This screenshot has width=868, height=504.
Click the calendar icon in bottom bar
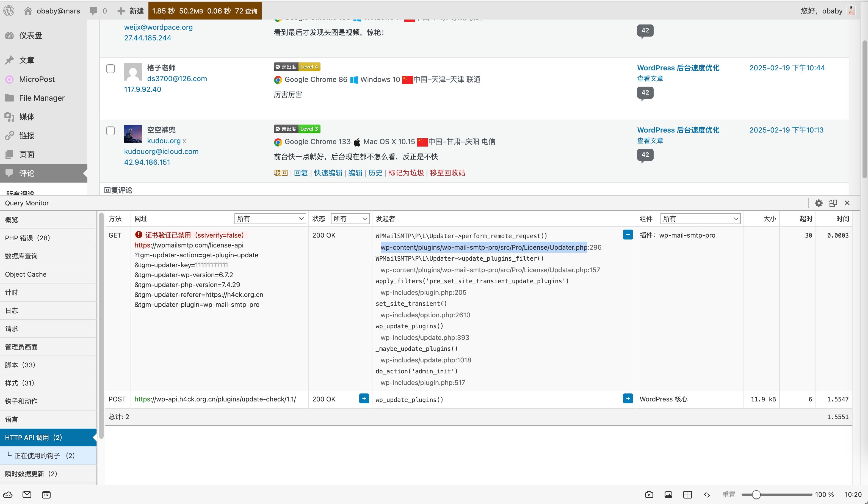46,495
